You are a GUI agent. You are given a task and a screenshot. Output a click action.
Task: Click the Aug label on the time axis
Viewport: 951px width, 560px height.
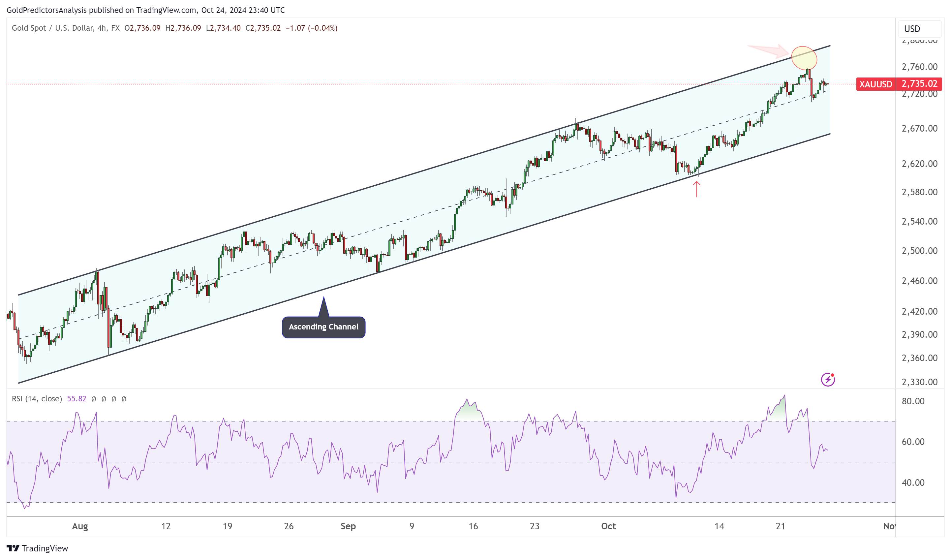pyautogui.click(x=79, y=526)
